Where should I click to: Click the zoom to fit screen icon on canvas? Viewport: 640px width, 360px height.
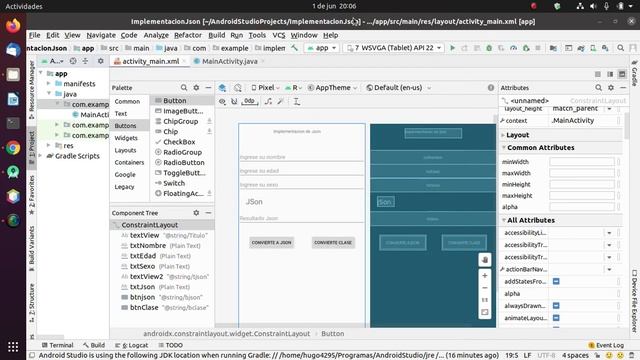[485, 312]
